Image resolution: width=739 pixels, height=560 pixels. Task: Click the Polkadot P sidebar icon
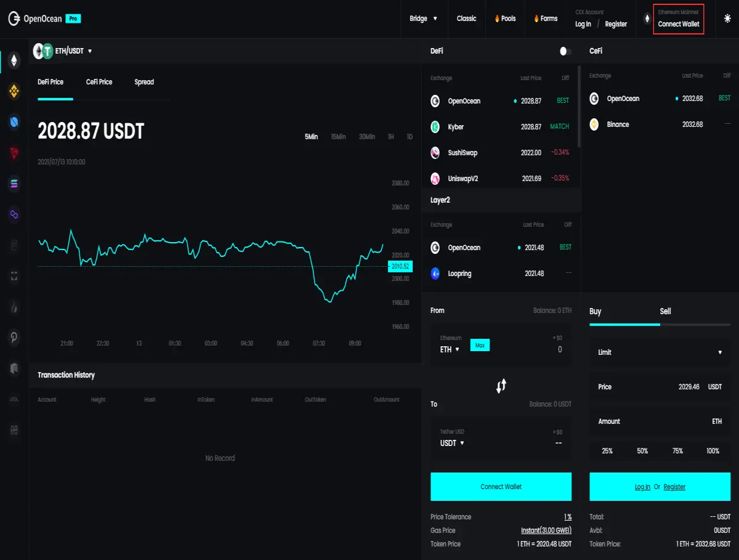pos(14,338)
